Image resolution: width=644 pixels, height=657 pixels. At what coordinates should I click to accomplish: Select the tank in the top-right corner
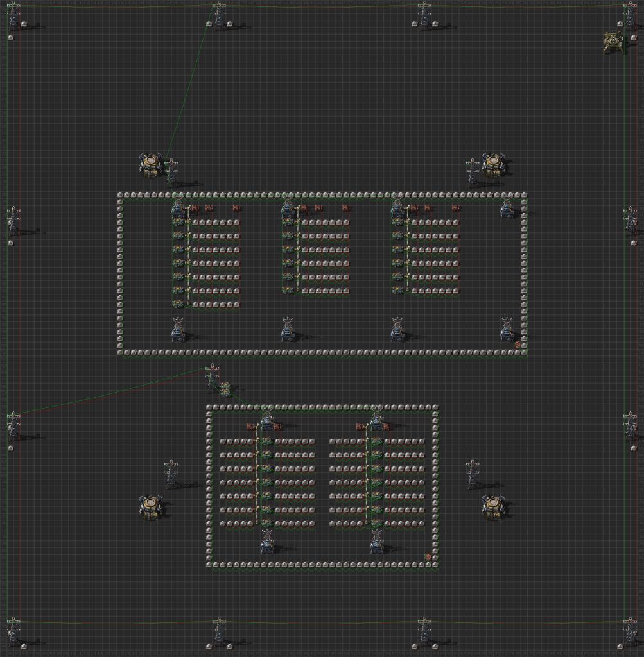(x=614, y=42)
